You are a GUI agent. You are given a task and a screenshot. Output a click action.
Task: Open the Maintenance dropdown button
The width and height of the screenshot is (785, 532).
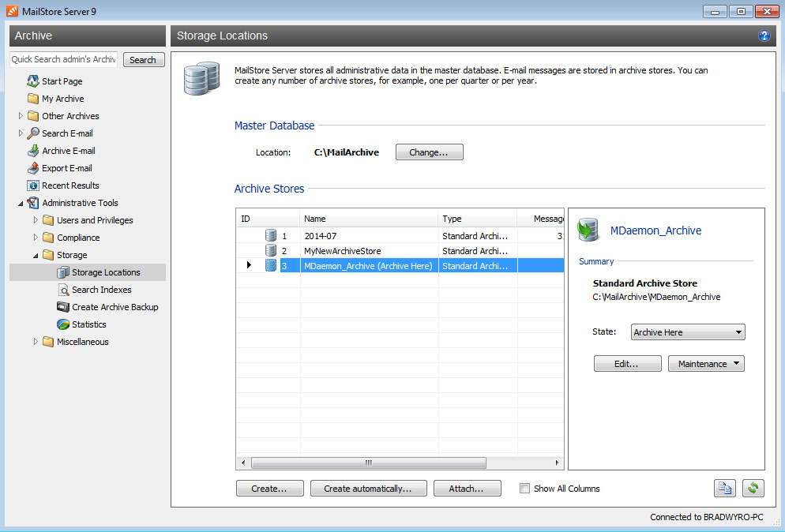[706, 364]
